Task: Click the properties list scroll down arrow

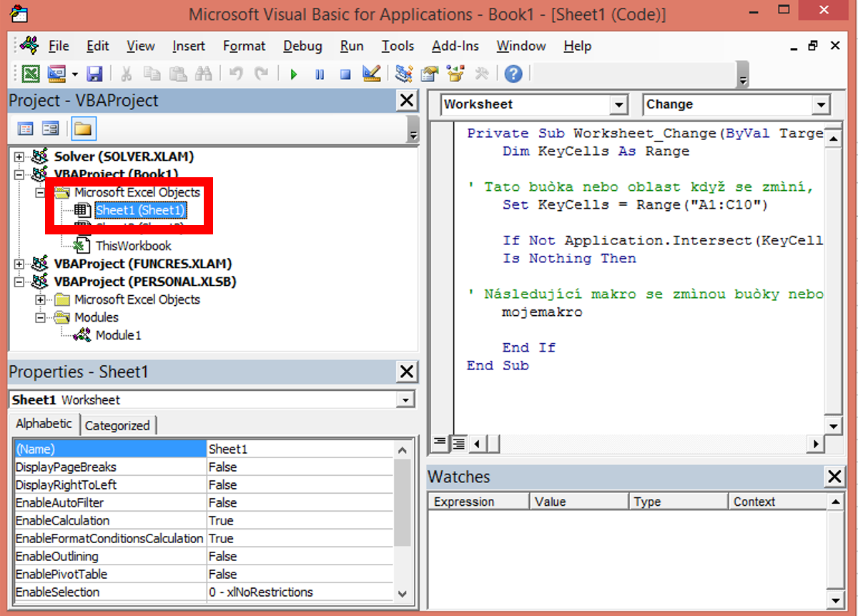Action: point(403,593)
